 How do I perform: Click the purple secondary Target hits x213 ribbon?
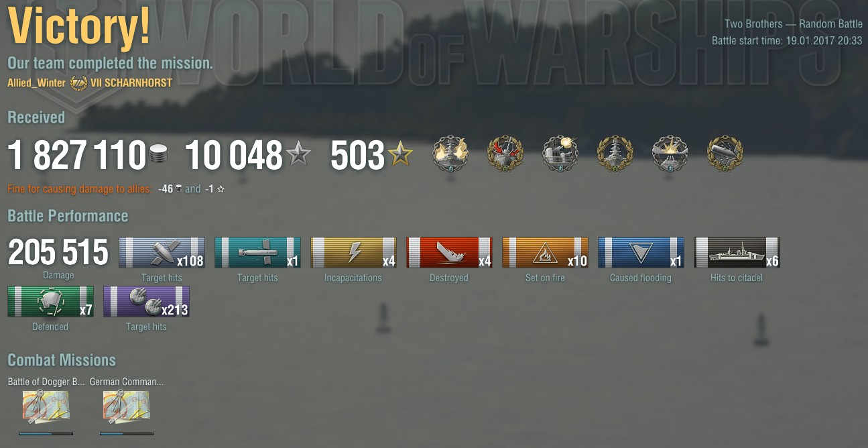point(146,301)
